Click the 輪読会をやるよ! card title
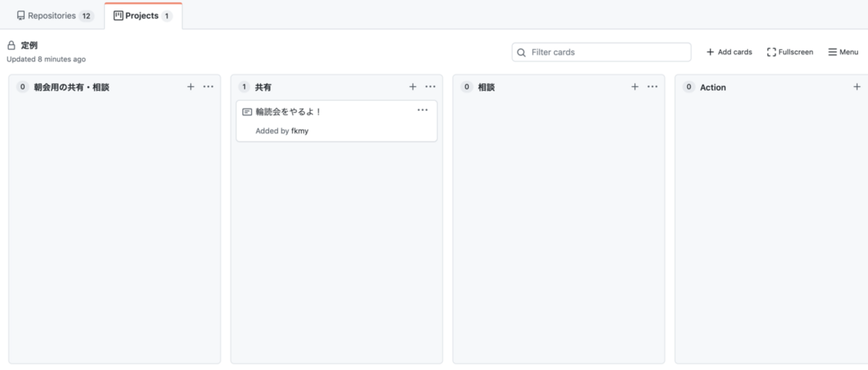 [288, 112]
